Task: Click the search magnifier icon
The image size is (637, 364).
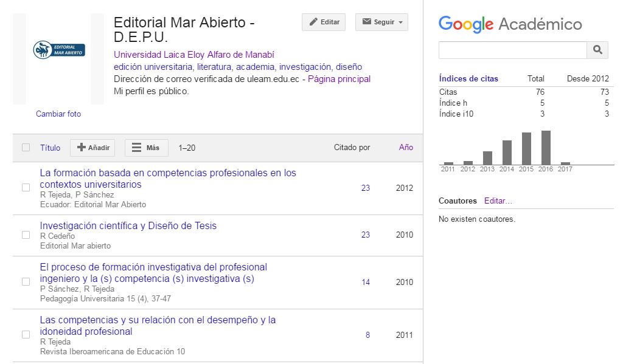Action: click(x=597, y=50)
